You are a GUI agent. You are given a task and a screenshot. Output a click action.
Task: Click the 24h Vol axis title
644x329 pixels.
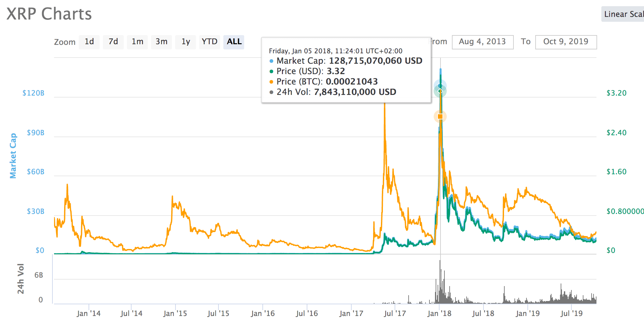[21, 279]
